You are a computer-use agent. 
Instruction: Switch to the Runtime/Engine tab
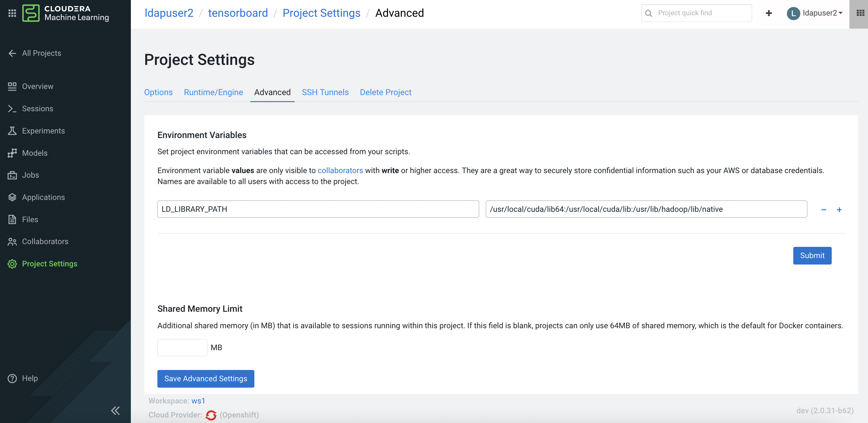213,92
